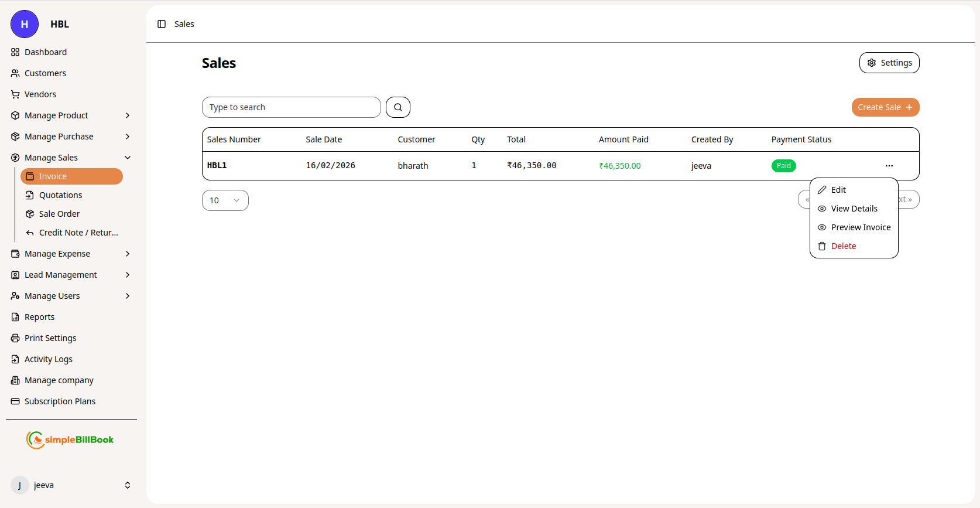
Task: Expand the Manage Product submenu
Action: click(x=128, y=115)
